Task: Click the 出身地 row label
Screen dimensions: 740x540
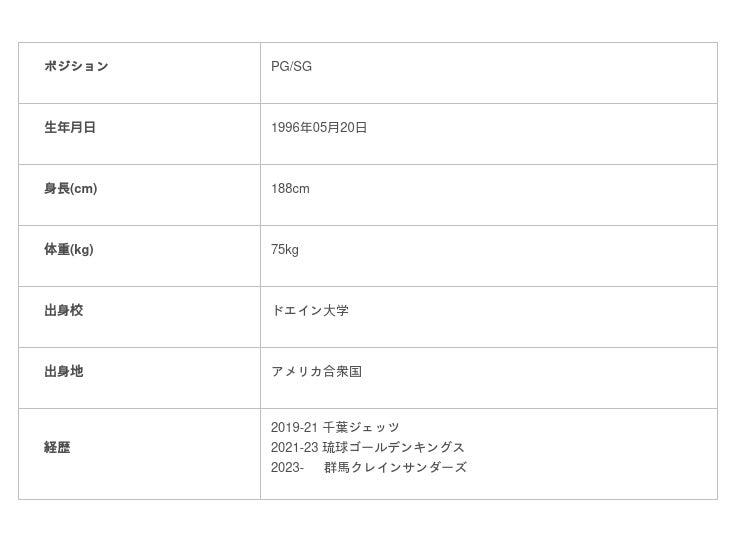Action: coord(63,372)
